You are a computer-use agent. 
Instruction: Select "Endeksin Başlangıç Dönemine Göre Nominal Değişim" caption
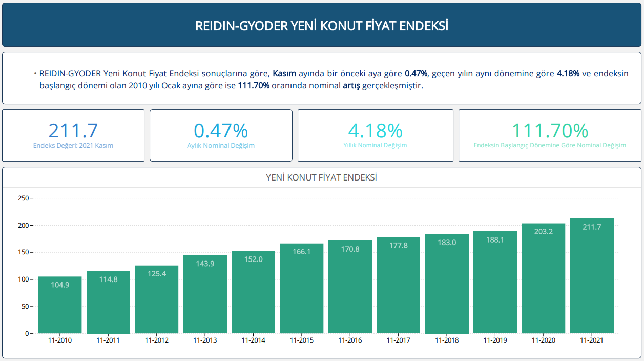550,146
